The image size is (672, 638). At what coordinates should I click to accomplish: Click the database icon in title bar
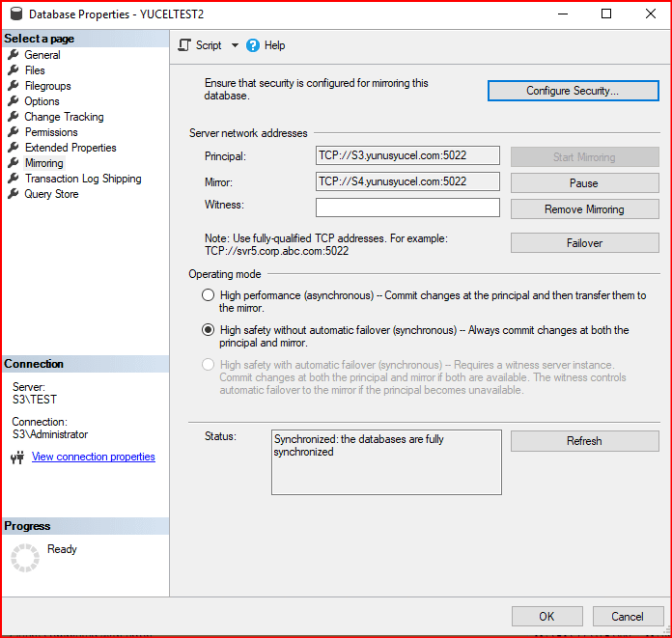(14, 14)
